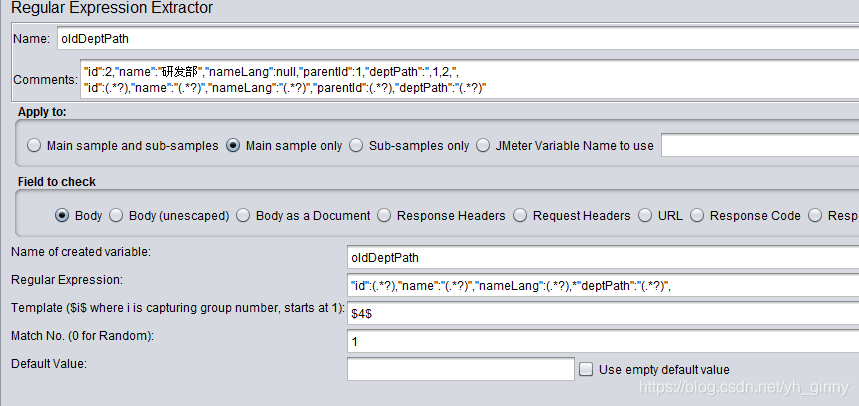
Task: Tick Use empty default value checkbox
Action: 586,369
